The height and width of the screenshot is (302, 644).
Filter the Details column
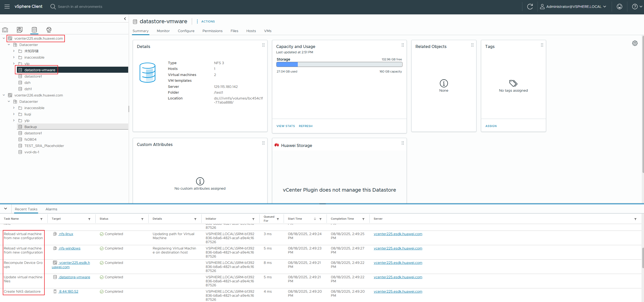coord(195,219)
